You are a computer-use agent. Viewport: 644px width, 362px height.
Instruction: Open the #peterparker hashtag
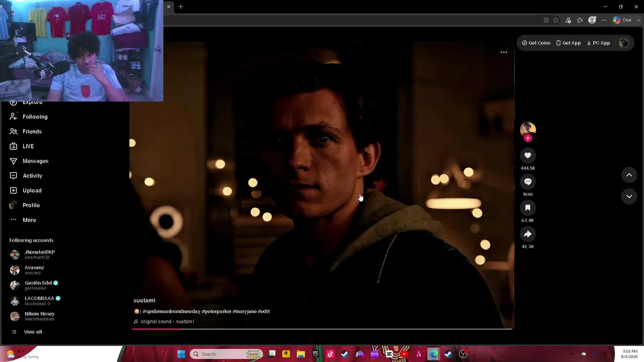click(216, 311)
